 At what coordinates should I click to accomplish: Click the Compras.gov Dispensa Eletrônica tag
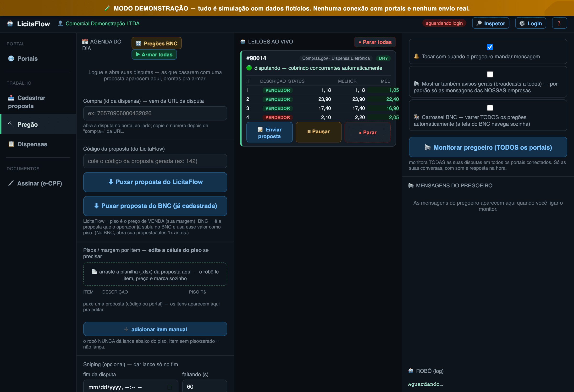point(336,58)
